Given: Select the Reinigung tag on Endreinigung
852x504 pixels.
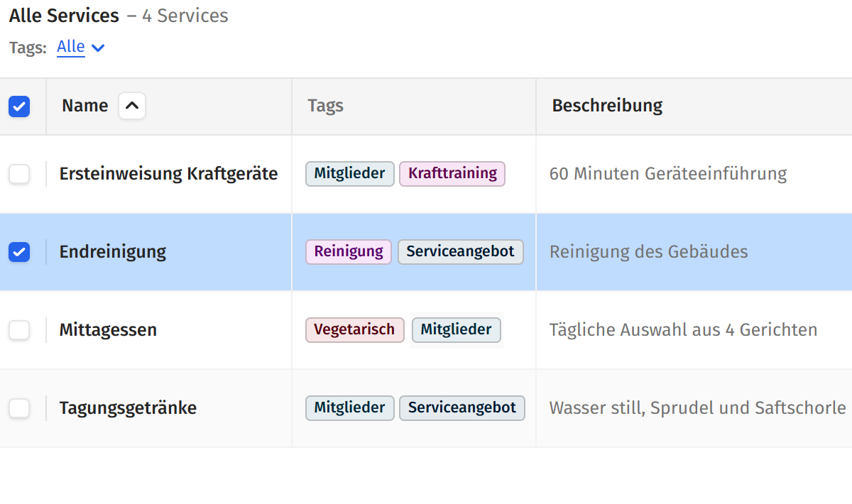Looking at the screenshot, I should [348, 251].
